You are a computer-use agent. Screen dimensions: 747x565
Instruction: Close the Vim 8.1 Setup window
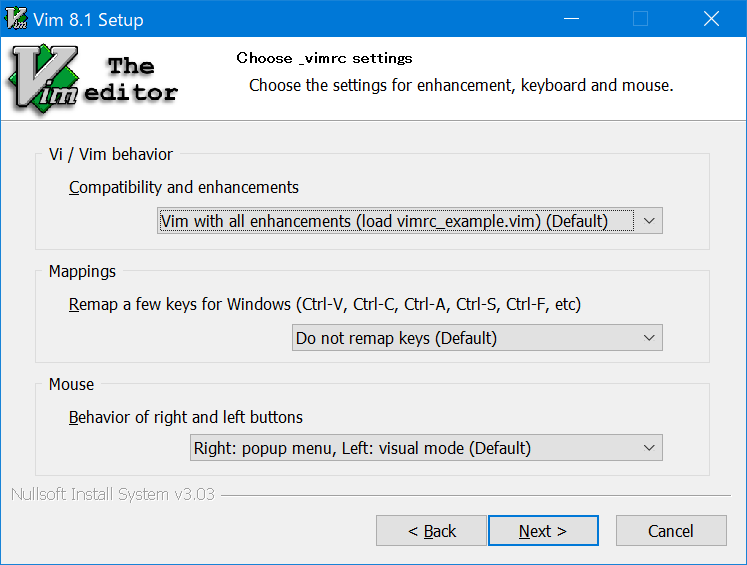coord(711,19)
